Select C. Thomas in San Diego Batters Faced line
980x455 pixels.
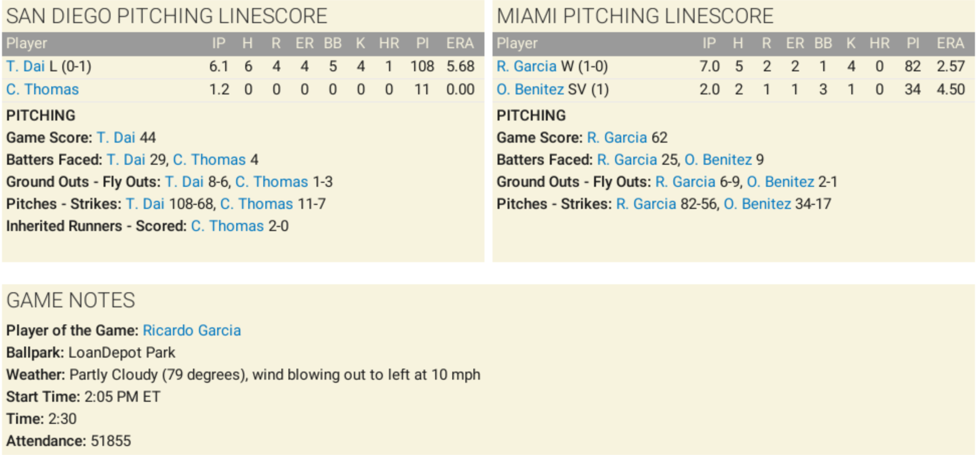pos(209,160)
